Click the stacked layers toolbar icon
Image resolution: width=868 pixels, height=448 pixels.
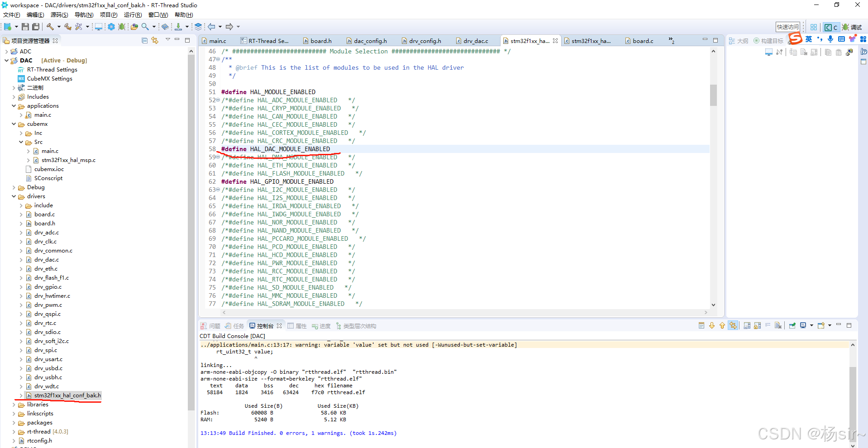tap(198, 27)
